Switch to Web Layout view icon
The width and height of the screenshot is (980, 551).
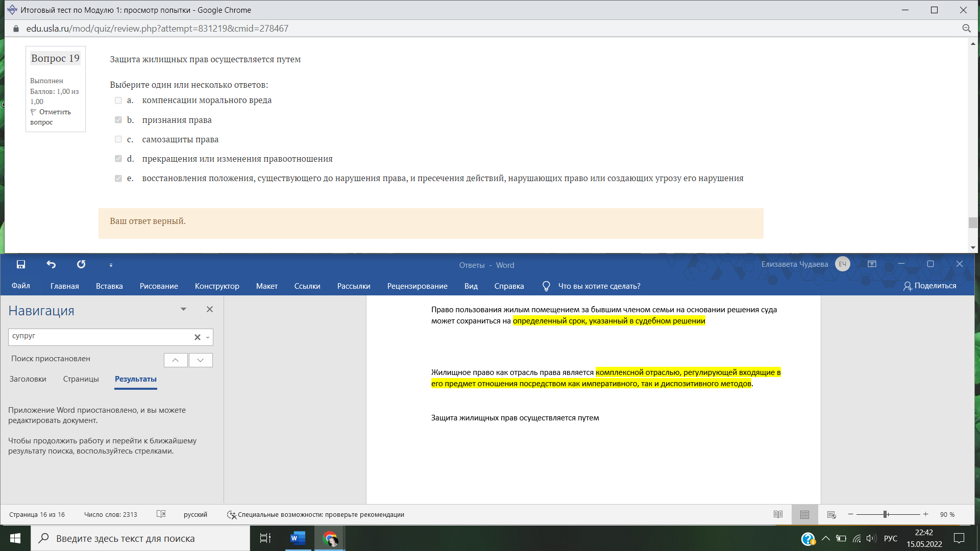(831, 514)
